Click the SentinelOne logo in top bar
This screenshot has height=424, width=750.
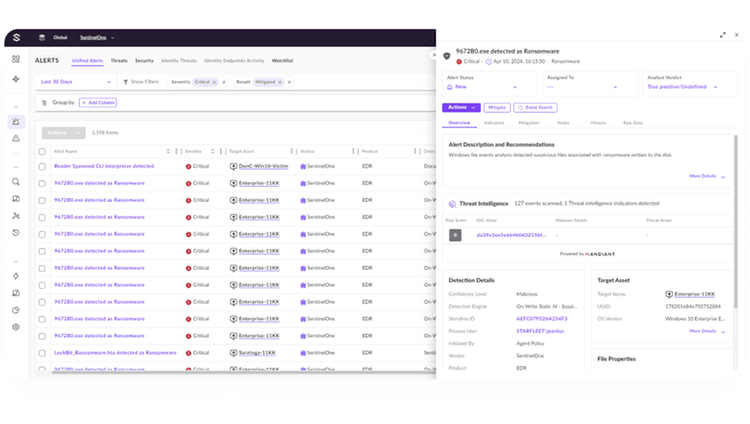[15, 38]
